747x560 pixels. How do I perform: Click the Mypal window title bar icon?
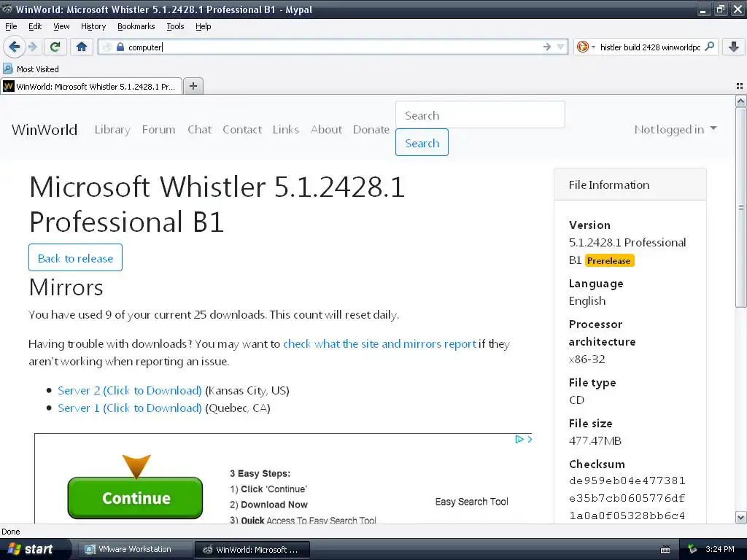pyautogui.click(x=7, y=9)
